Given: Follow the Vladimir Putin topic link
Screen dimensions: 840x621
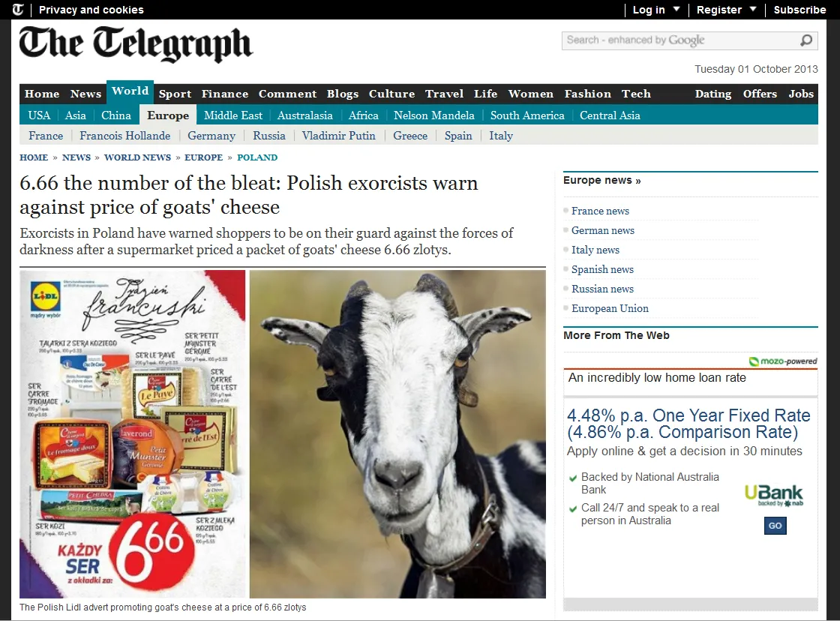Looking at the screenshot, I should click(x=338, y=136).
